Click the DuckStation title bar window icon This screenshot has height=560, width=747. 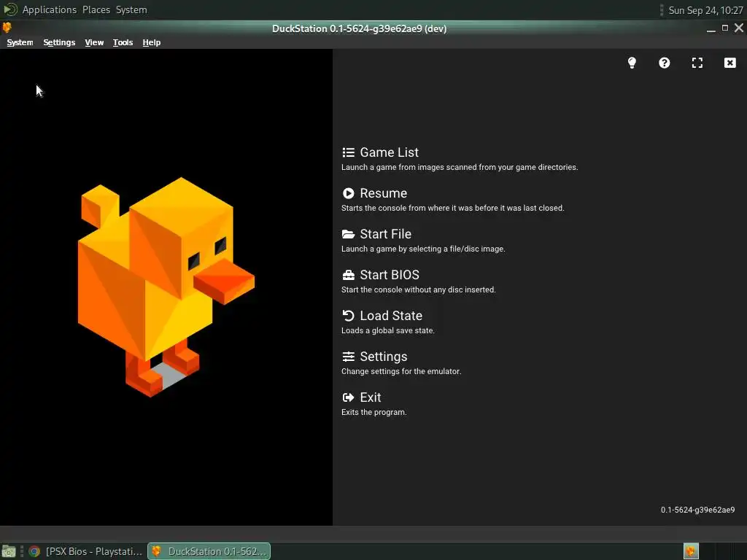coord(7,28)
